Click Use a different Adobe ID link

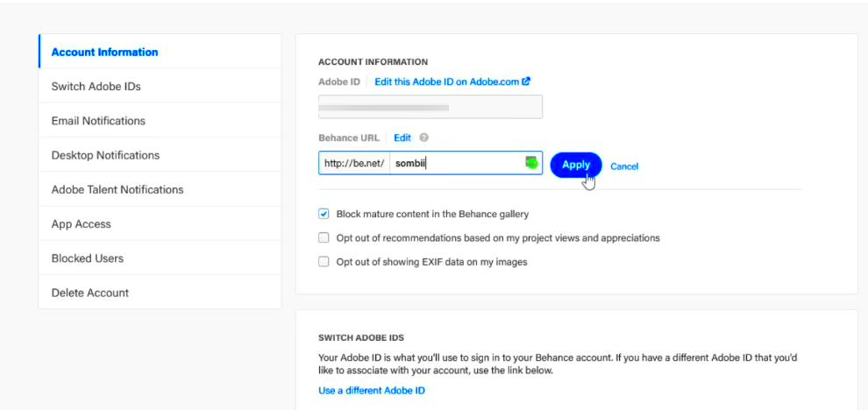point(372,391)
